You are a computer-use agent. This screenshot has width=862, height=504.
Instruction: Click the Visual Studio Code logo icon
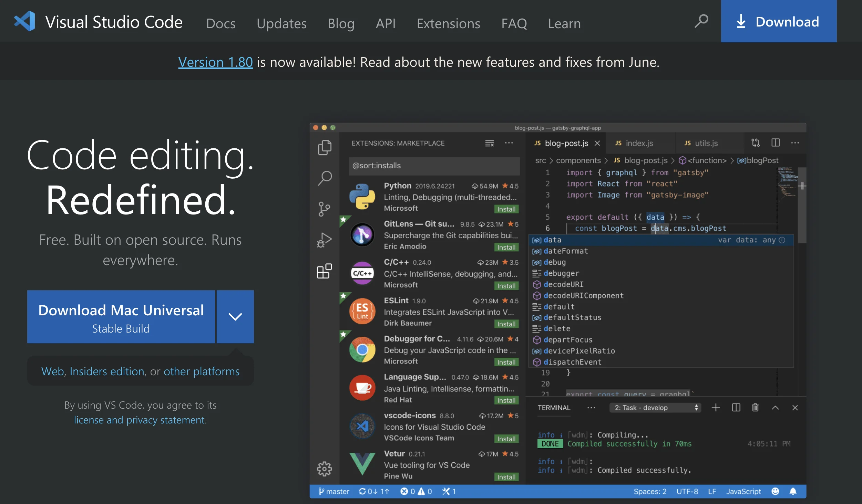tap(24, 21)
